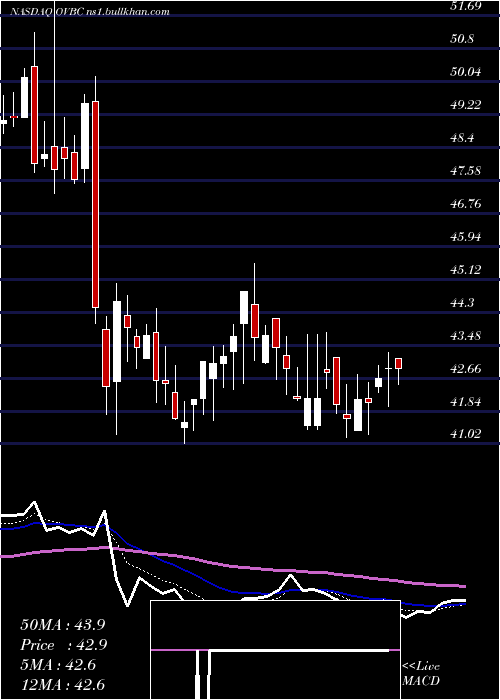Viewport: 500px width, 700px height.
Task: Click inside the MACD inset box
Action: [x=275, y=650]
